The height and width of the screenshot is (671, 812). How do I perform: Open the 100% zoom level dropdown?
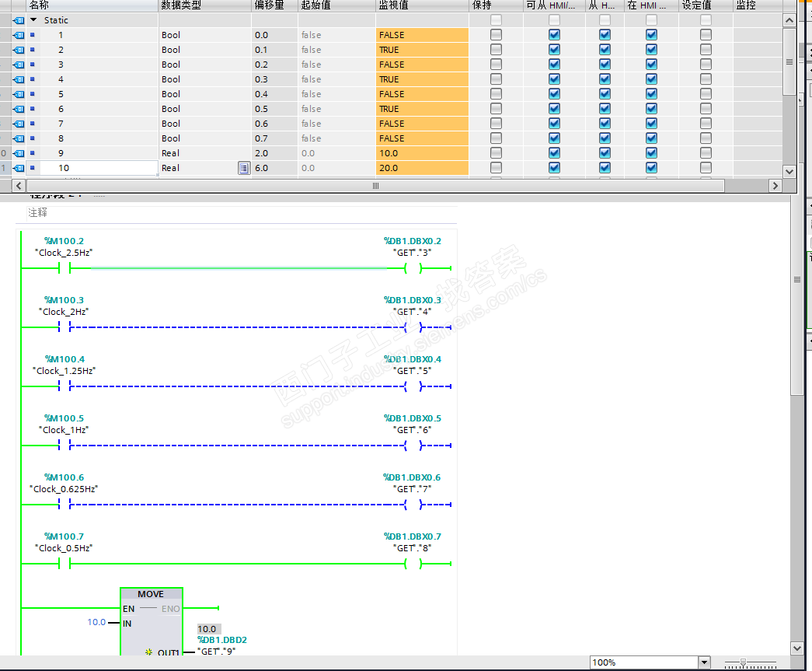point(704,662)
